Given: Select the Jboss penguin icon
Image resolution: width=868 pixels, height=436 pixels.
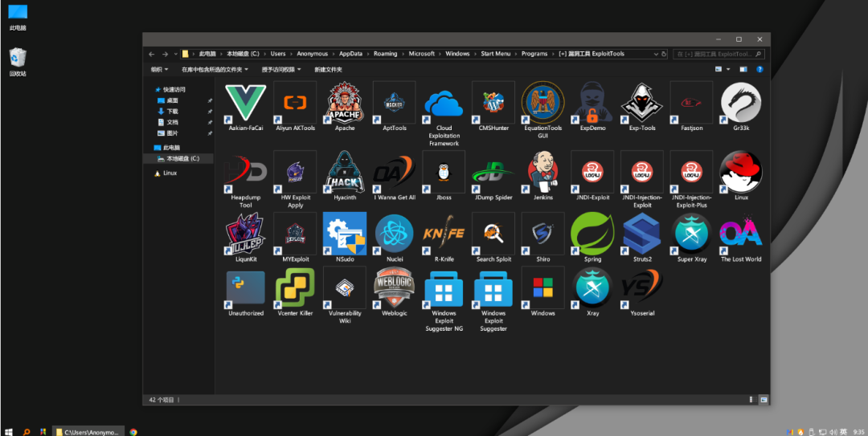Looking at the screenshot, I should [x=444, y=172].
